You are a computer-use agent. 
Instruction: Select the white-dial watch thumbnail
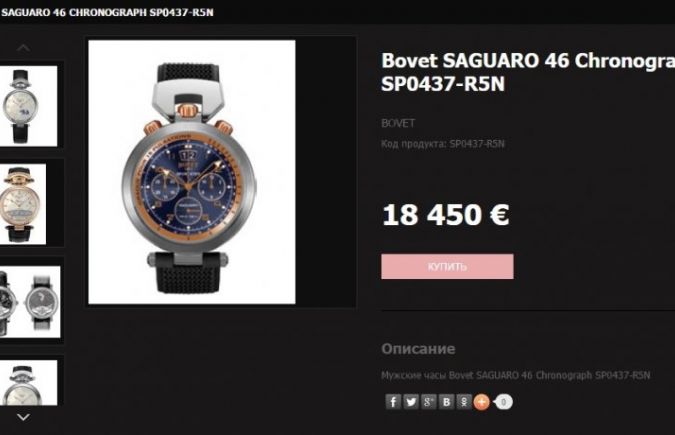pos(28,106)
